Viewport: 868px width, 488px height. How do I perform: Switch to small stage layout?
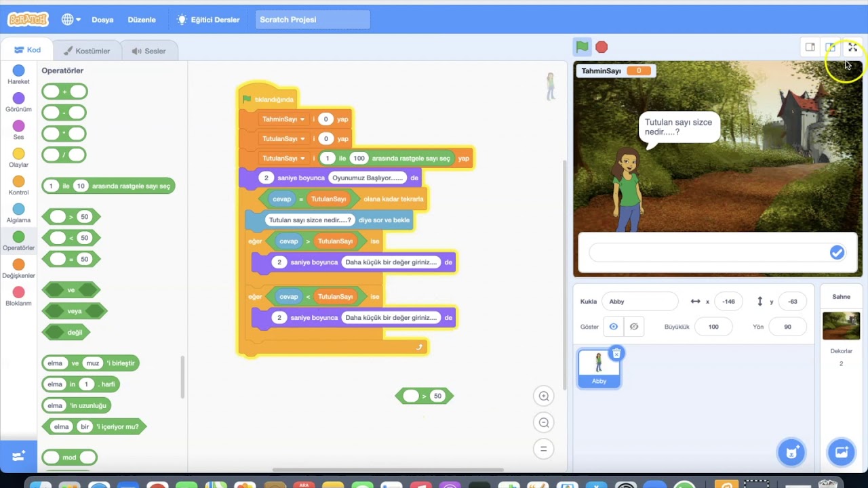click(810, 47)
